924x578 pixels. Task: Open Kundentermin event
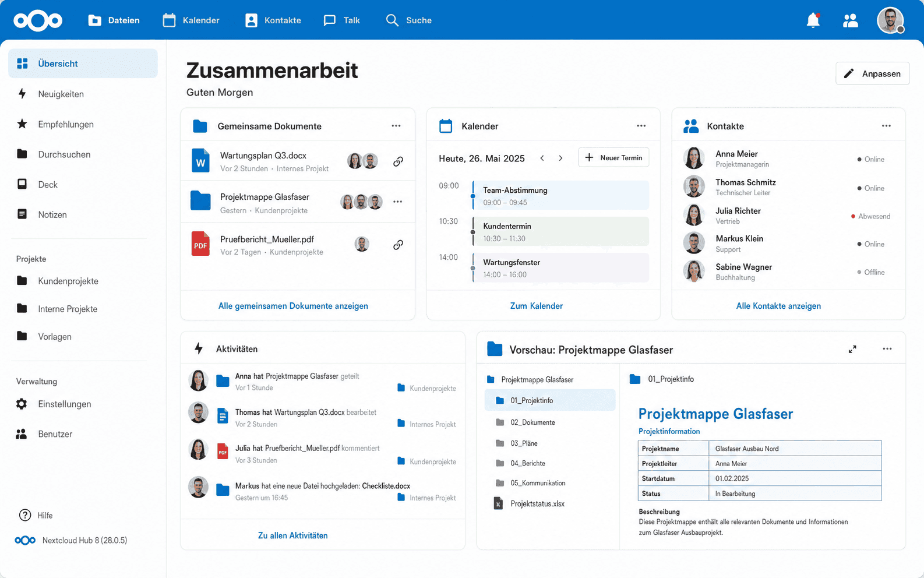[560, 232]
